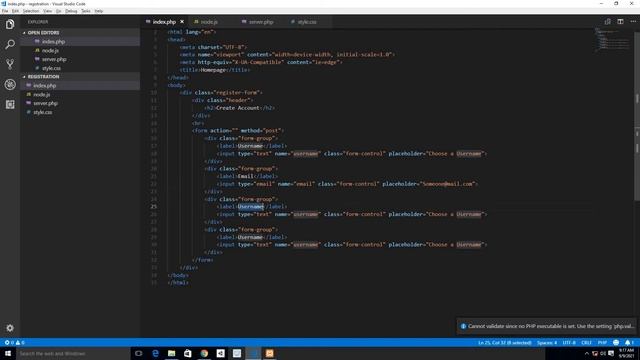
Task: Close the index.php editor tab
Action: [x=182, y=22]
